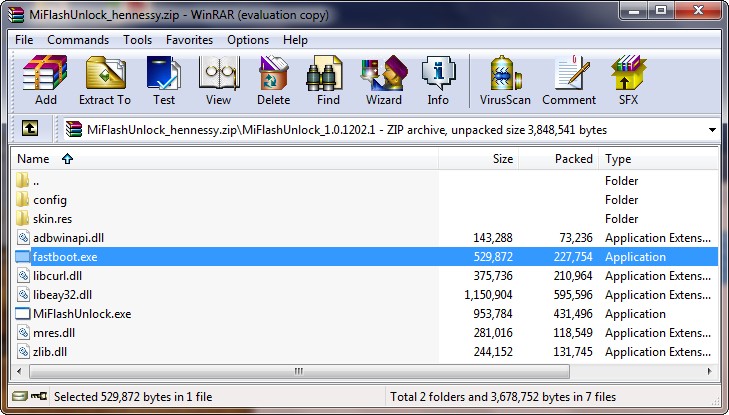The image size is (729, 415).
Task: Maximize the WinRAR window
Action: pos(661,10)
